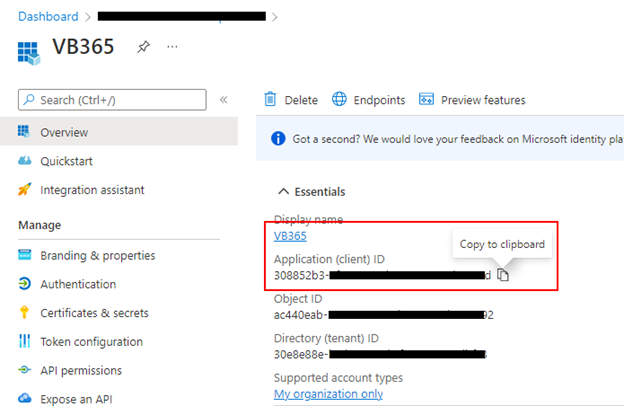Click the Expose an API cloud icon

(x=25, y=398)
